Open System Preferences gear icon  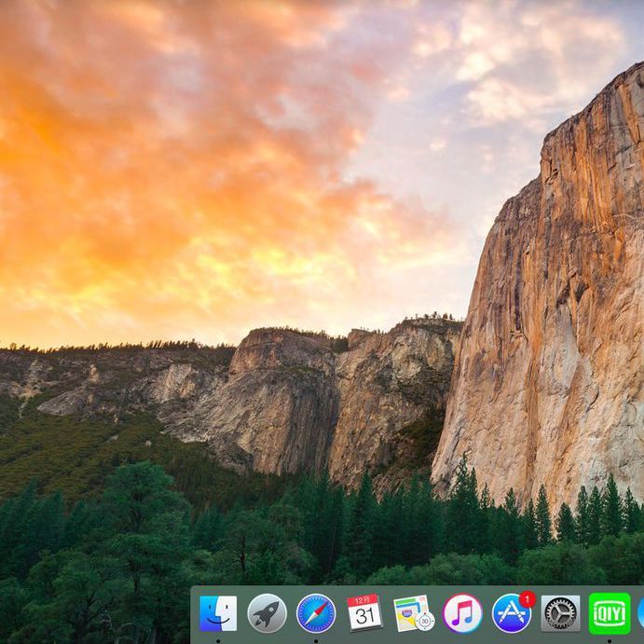[x=561, y=613]
